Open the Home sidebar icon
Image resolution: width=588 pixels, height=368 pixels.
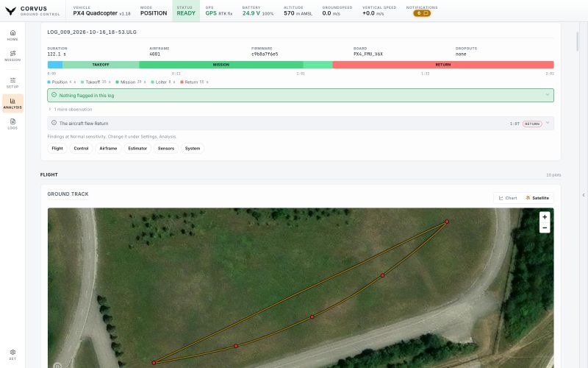(x=12, y=35)
